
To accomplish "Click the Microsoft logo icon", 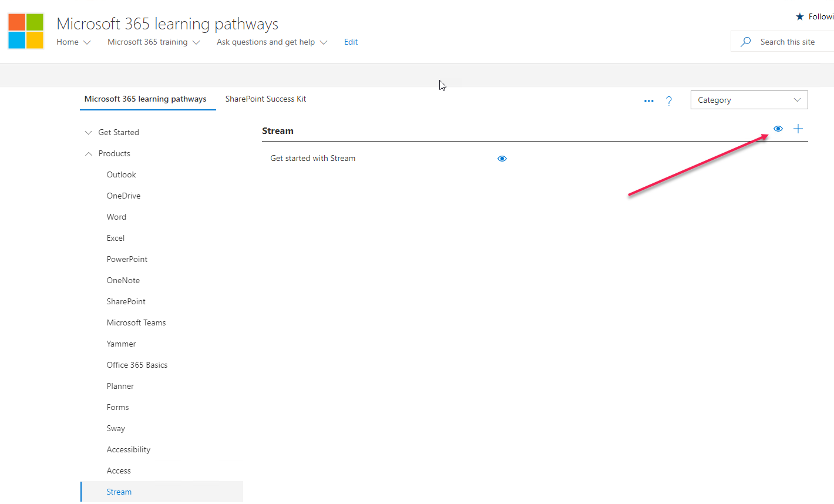I will (25, 31).
